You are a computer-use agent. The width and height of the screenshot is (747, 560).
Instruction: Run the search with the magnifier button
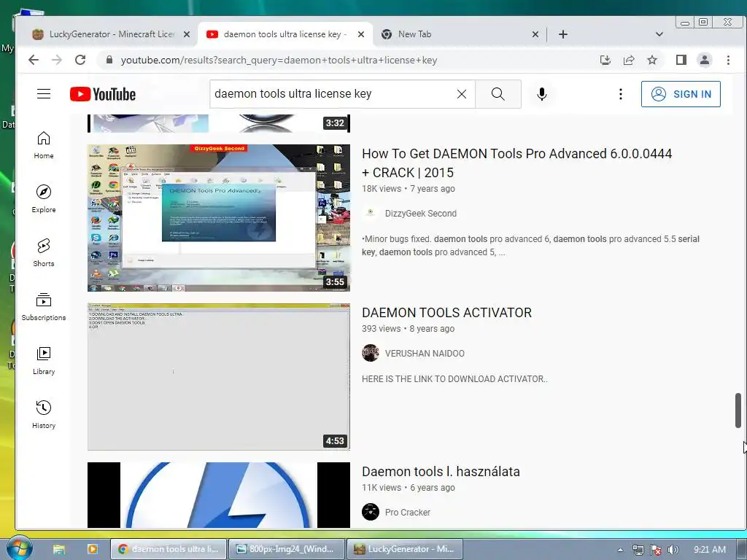pos(498,94)
